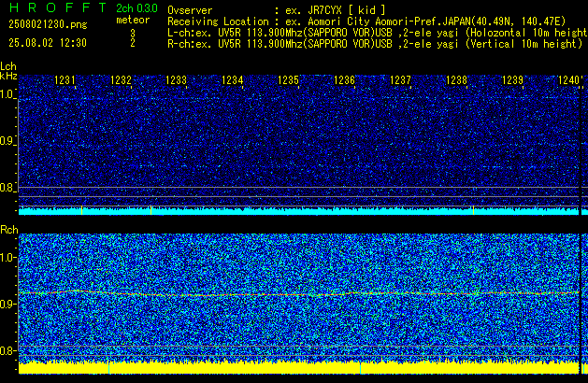Click the 0.8 frequency label on Lch axis
588x383 pixels.
point(7,188)
